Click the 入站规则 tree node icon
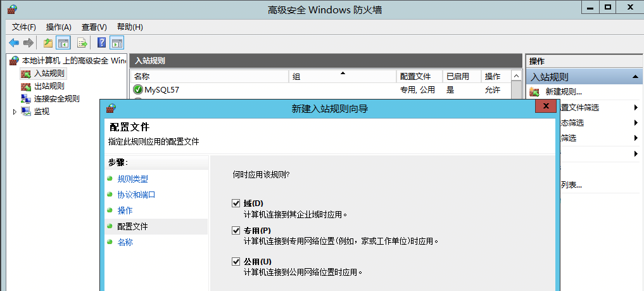 click(x=26, y=74)
